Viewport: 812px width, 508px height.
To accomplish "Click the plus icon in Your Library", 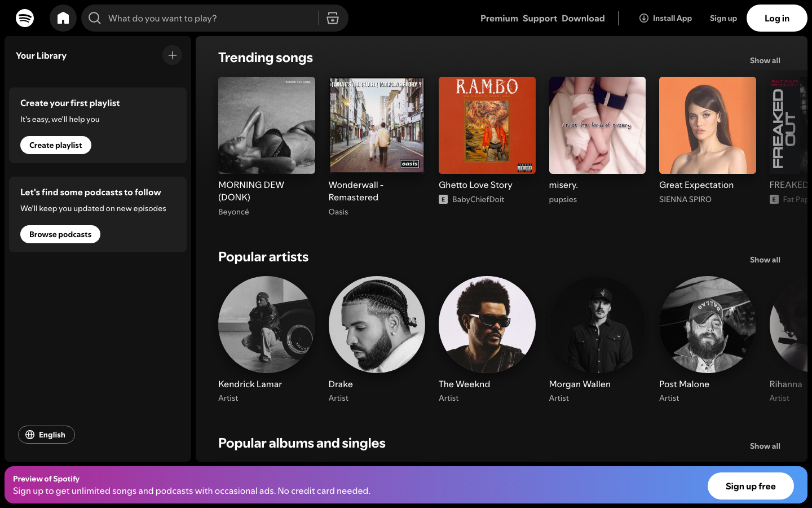I will [173, 55].
